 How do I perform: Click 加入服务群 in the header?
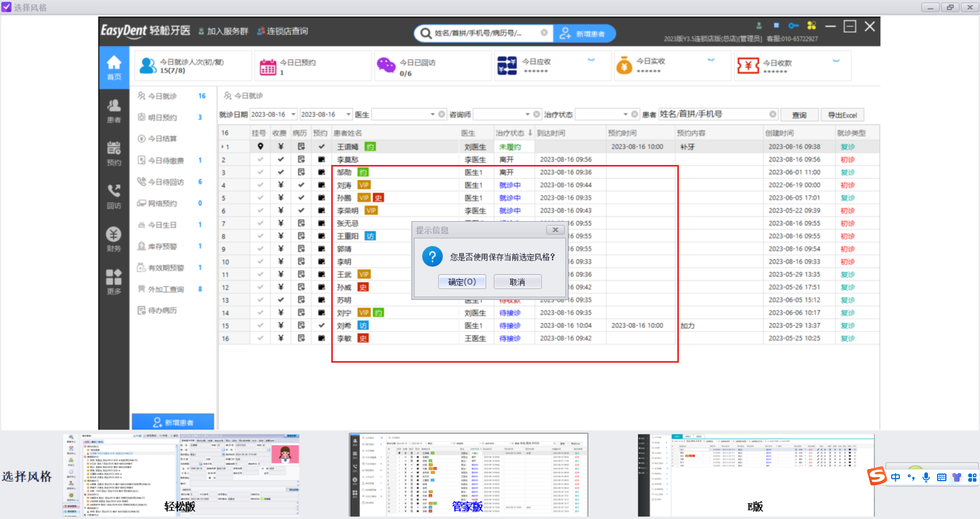pyautogui.click(x=223, y=31)
